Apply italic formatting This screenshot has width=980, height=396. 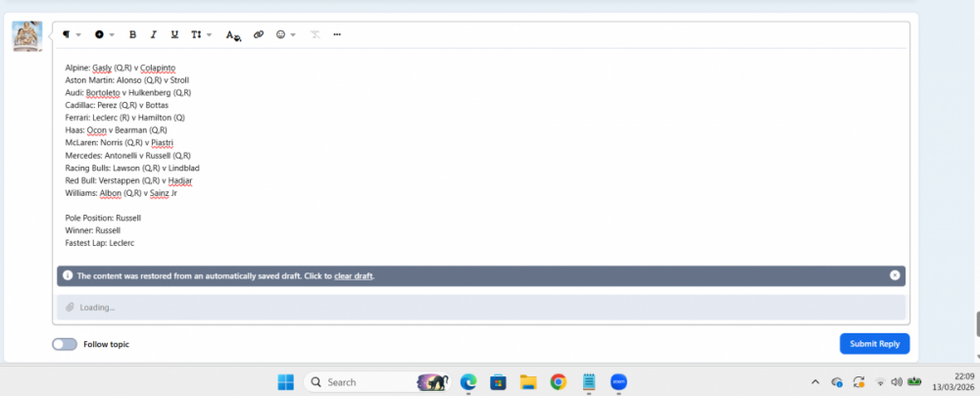pos(153,34)
